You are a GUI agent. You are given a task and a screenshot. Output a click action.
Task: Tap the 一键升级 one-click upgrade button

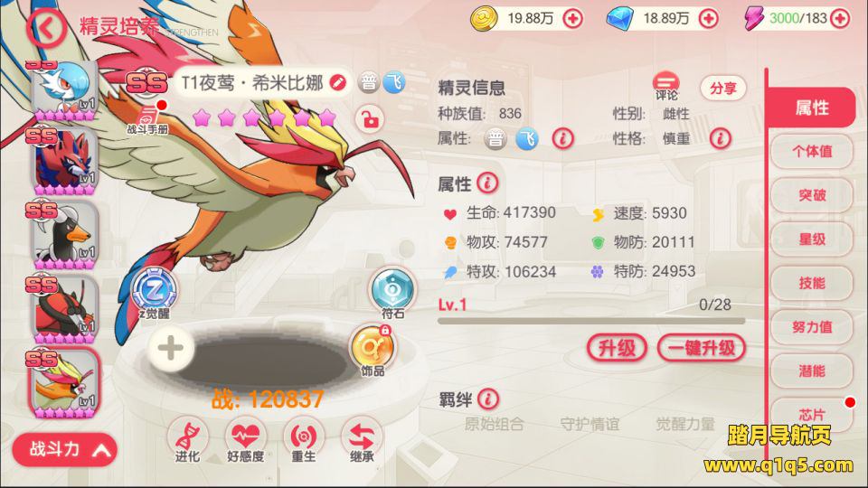coord(702,348)
